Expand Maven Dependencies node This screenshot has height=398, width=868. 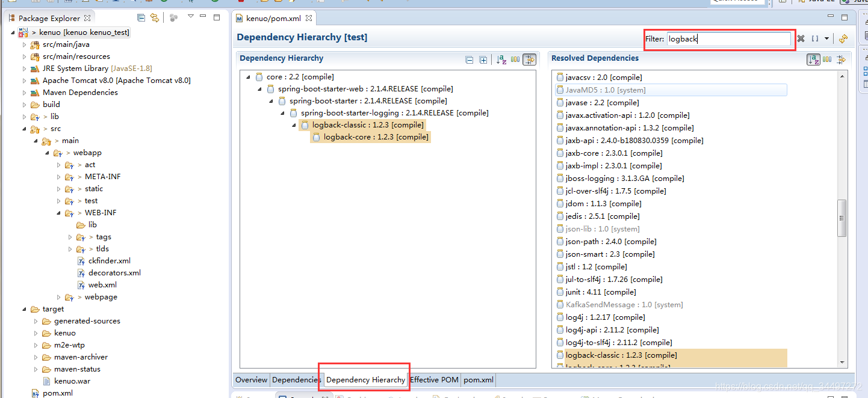[x=25, y=93]
